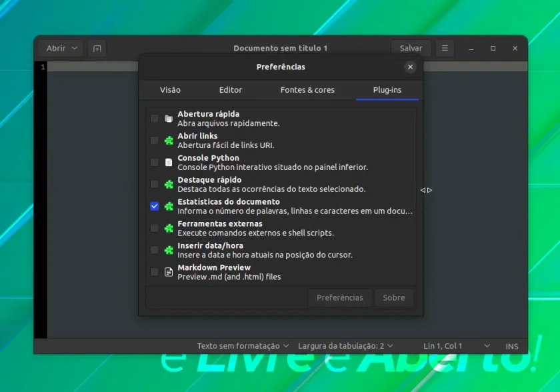Click the new tab icon in the header bar
The height and width of the screenshot is (392, 560).
tap(97, 48)
